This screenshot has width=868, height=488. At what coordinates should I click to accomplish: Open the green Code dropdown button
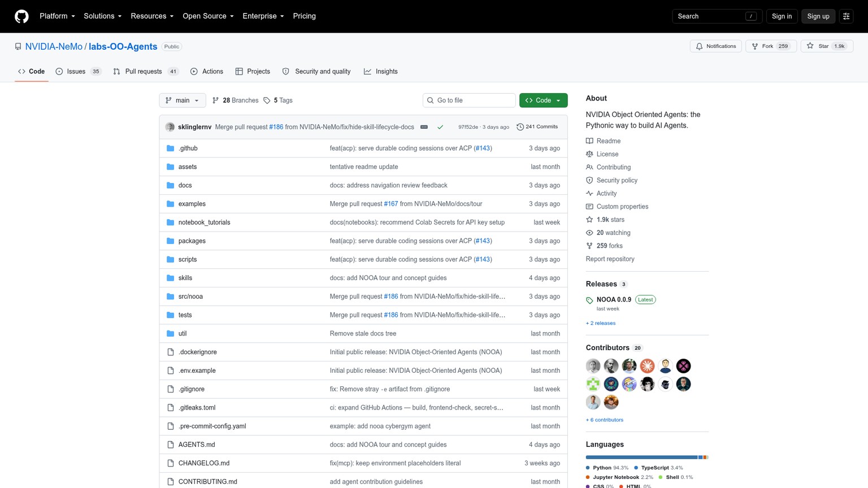coord(543,101)
